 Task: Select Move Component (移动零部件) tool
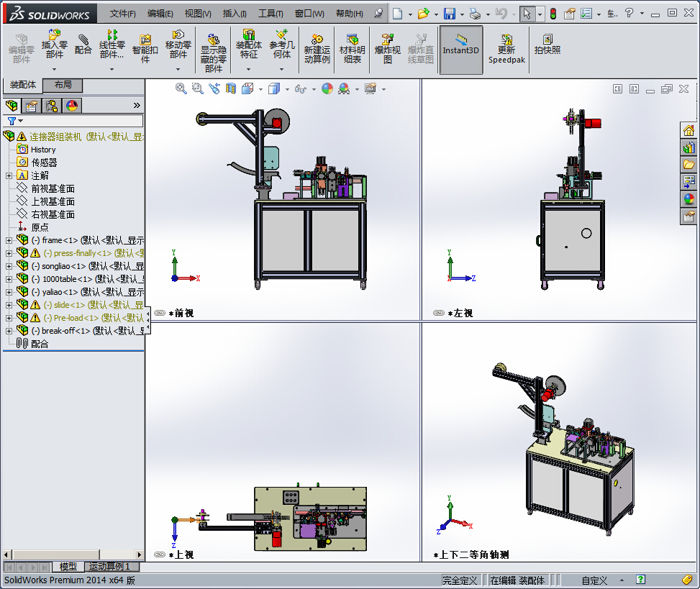click(178, 44)
